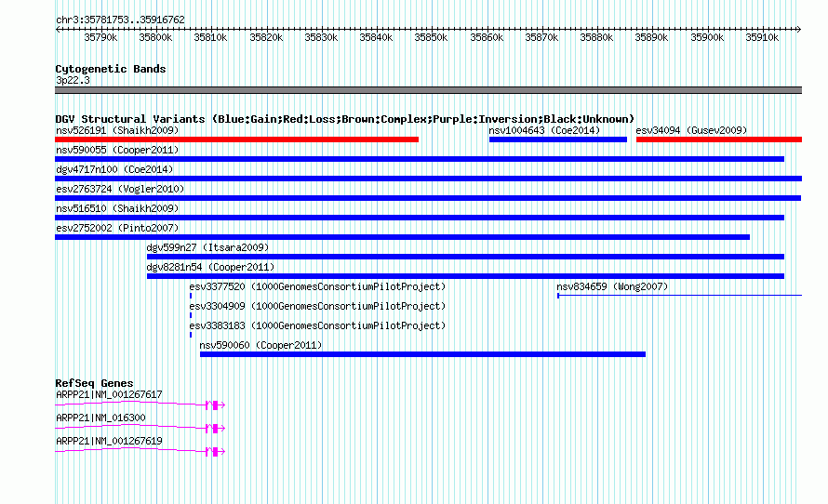Open the RefSeq Genes track title
Viewport: 828px width, 504px height.
click(94, 384)
